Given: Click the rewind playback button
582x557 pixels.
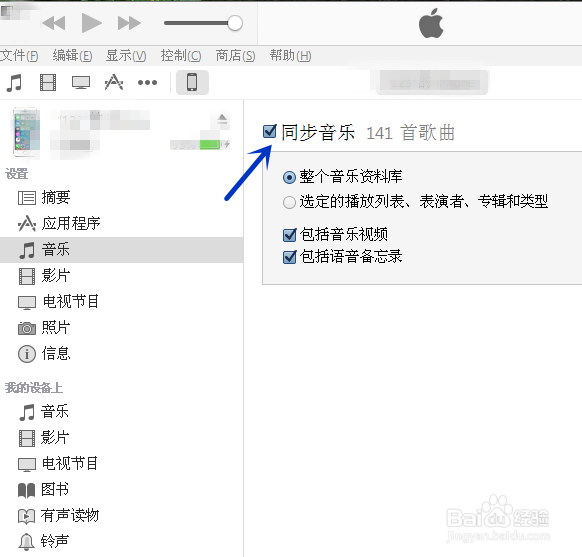Looking at the screenshot, I should click(x=54, y=23).
